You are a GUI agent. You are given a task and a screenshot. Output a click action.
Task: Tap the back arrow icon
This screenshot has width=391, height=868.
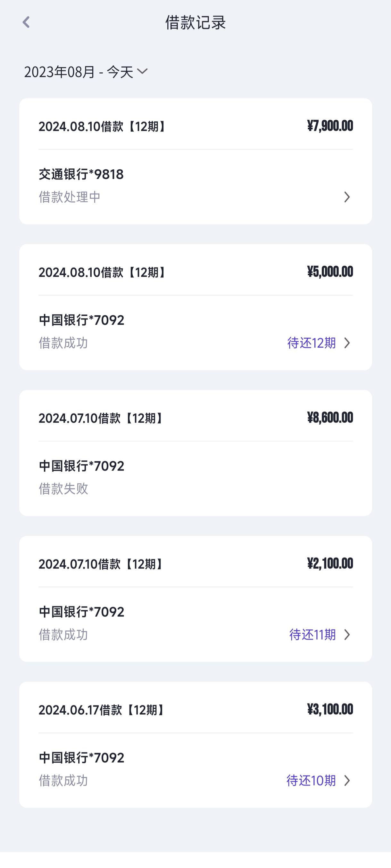(x=26, y=22)
